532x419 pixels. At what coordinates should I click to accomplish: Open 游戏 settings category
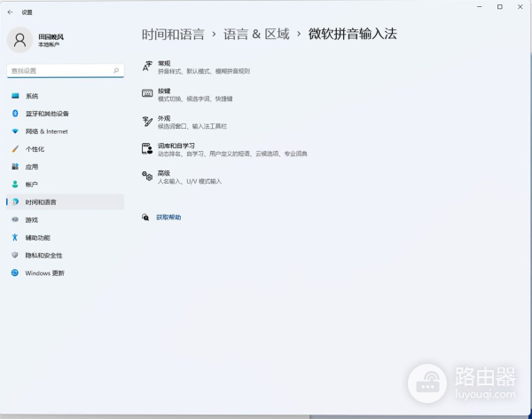click(65, 219)
